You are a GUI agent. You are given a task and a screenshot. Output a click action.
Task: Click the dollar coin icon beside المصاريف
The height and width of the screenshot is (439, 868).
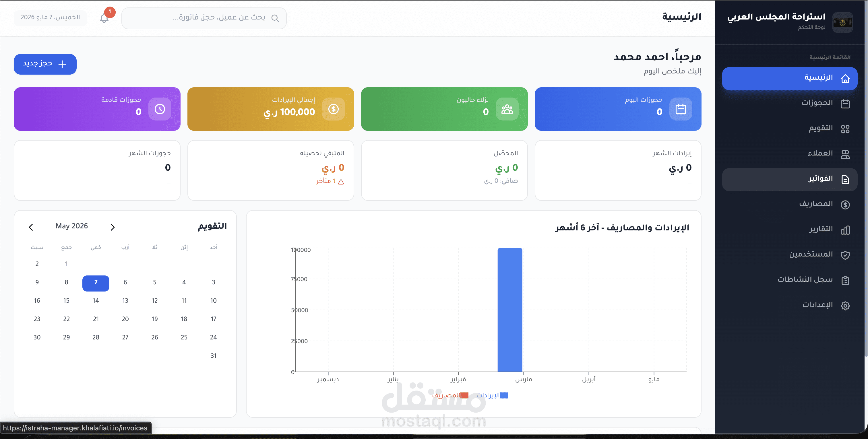[845, 205]
